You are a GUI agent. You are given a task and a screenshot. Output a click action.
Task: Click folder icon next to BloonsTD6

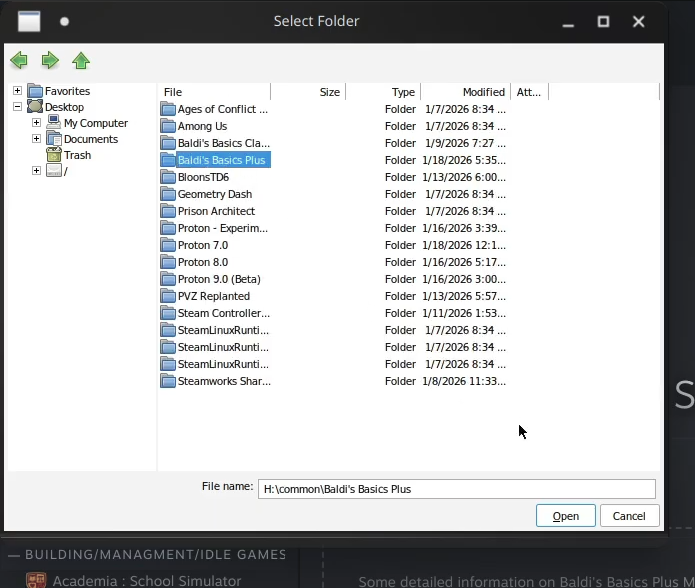pos(168,177)
